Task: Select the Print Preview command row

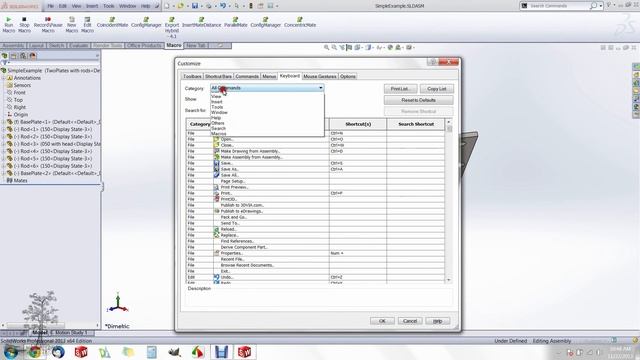Action: point(315,187)
